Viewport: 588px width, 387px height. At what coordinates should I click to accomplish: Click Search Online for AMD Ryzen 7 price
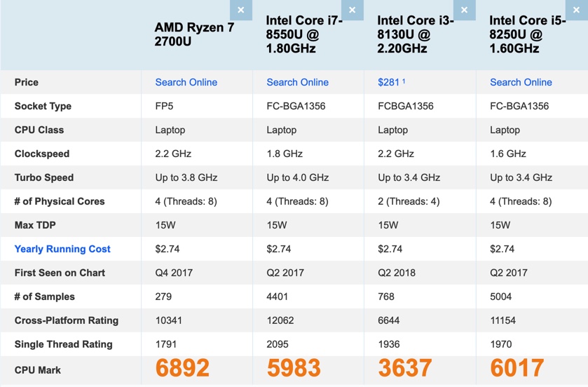pos(186,82)
